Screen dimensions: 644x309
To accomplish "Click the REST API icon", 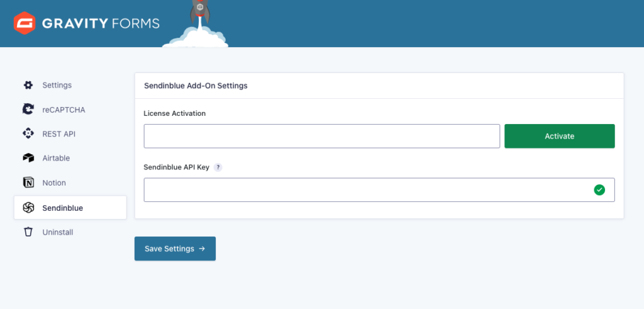I will (x=28, y=134).
